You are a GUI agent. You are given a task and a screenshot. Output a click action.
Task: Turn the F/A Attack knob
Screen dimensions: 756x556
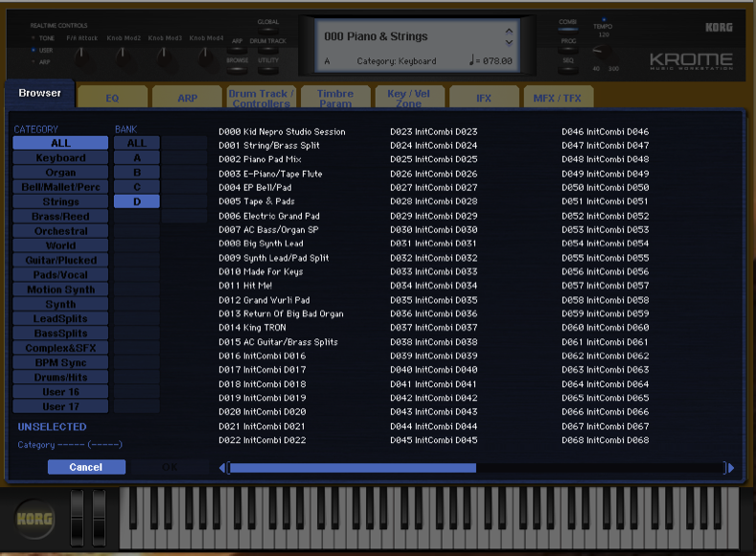point(81,58)
